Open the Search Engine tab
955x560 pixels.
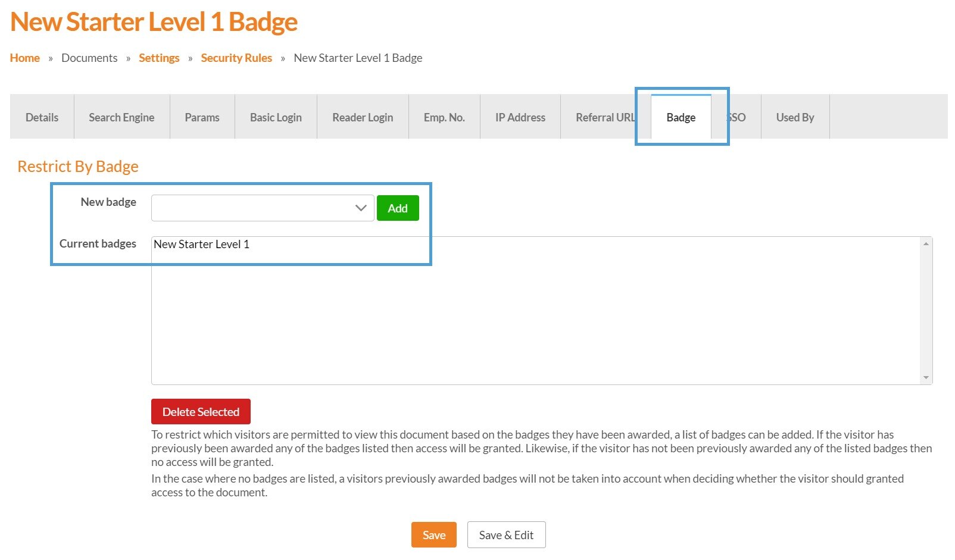click(121, 117)
